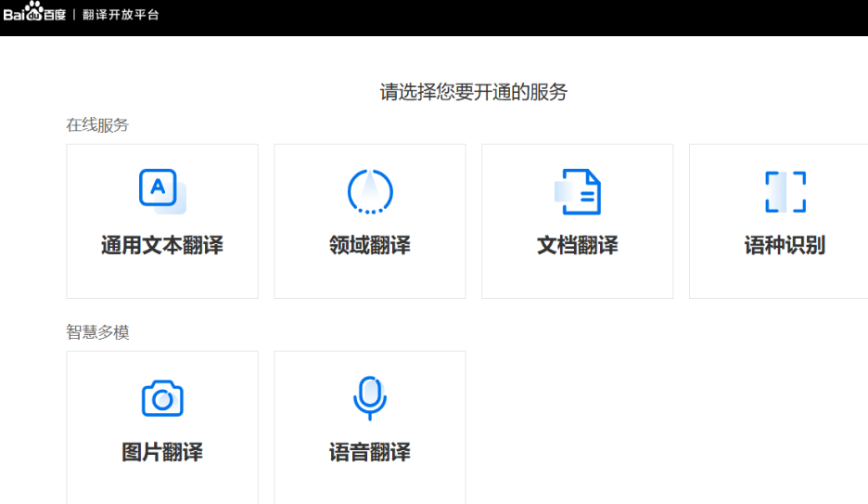Click the 智慧多模 section heading
The width and height of the screenshot is (868, 504).
click(97, 332)
